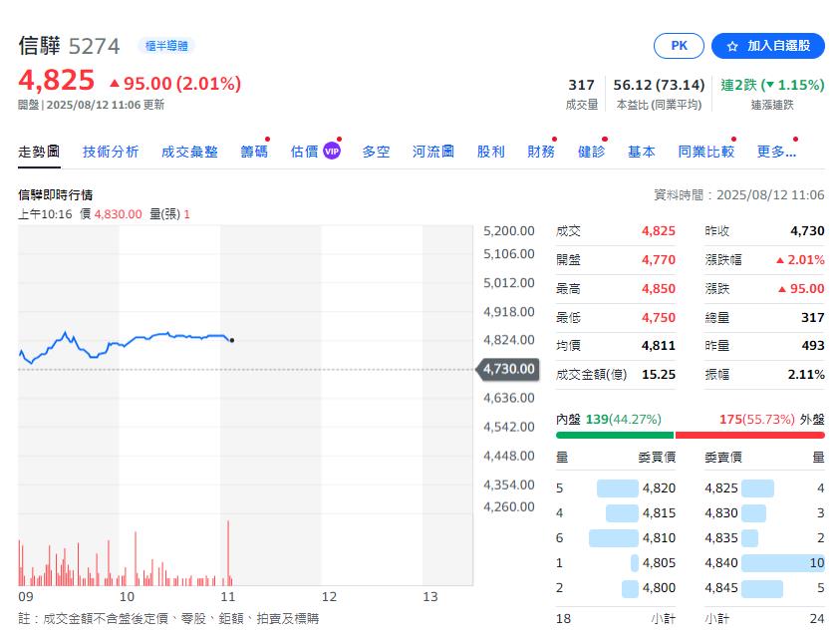The height and width of the screenshot is (644, 840).
Task: Open the 河流圖 tab
Action: 432,152
